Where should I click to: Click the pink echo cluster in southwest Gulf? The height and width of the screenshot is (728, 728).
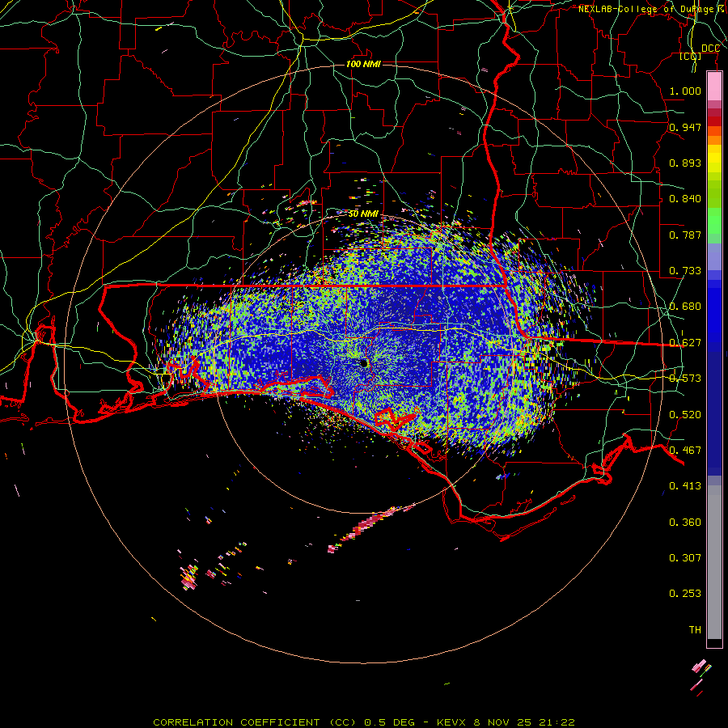189,578
